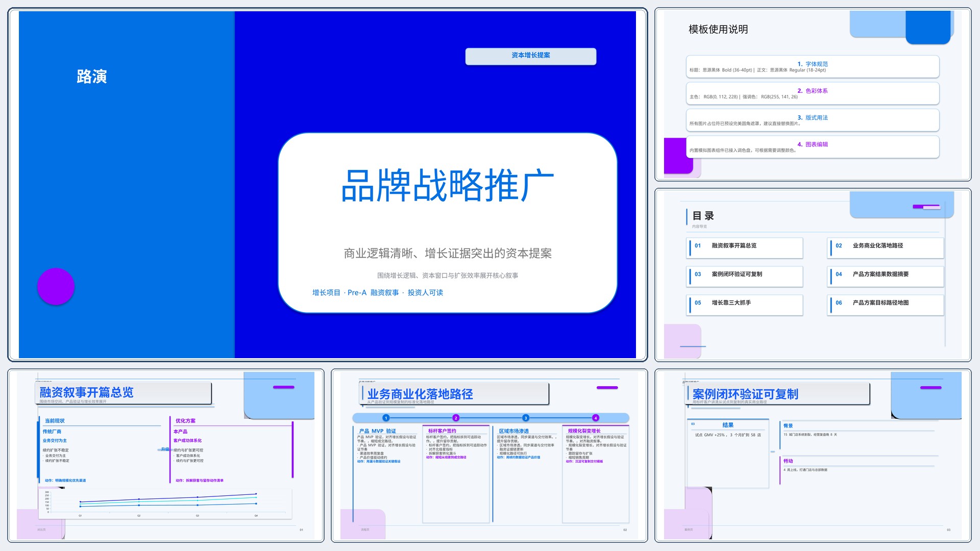Select the 品牌战略推广 title text
The width and height of the screenshot is (980, 551).
pos(447,185)
